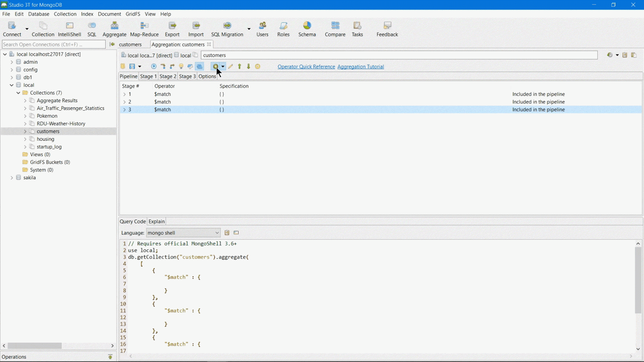The height and width of the screenshot is (362, 644).
Task: Click the pencil edit stage icon
Action: pos(231,67)
